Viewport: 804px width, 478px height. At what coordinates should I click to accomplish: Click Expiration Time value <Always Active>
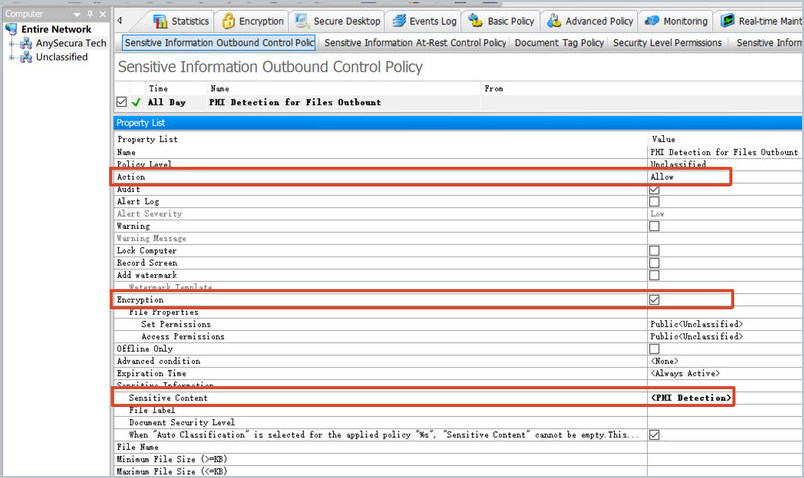(685, 373)
